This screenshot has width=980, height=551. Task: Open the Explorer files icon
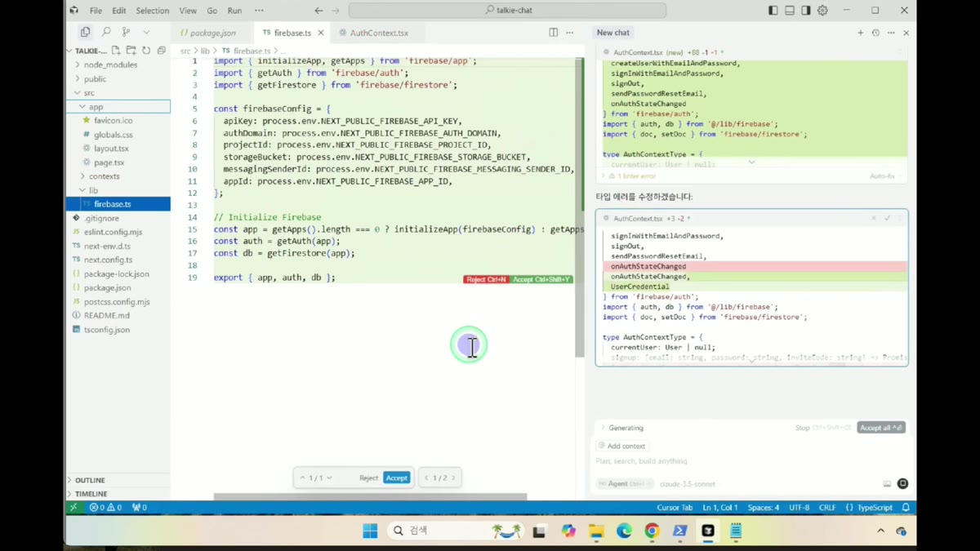pyautogui.click(x=85, y=32)
